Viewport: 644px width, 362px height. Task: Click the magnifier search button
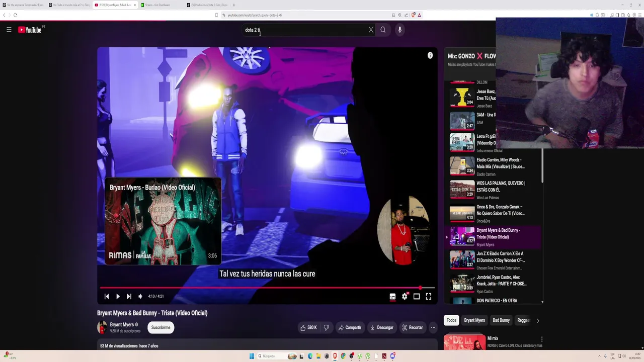tap(383, 30)
